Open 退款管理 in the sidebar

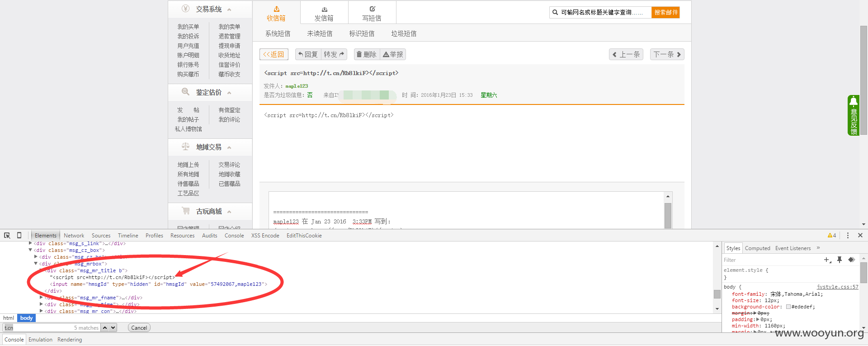tap(229, 36)
